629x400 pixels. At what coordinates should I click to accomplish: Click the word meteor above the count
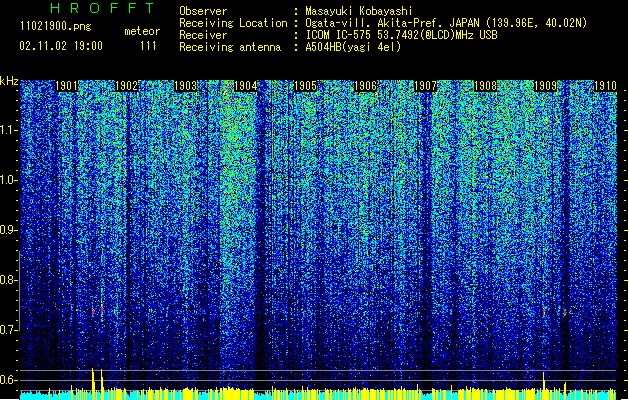[142, 31]
